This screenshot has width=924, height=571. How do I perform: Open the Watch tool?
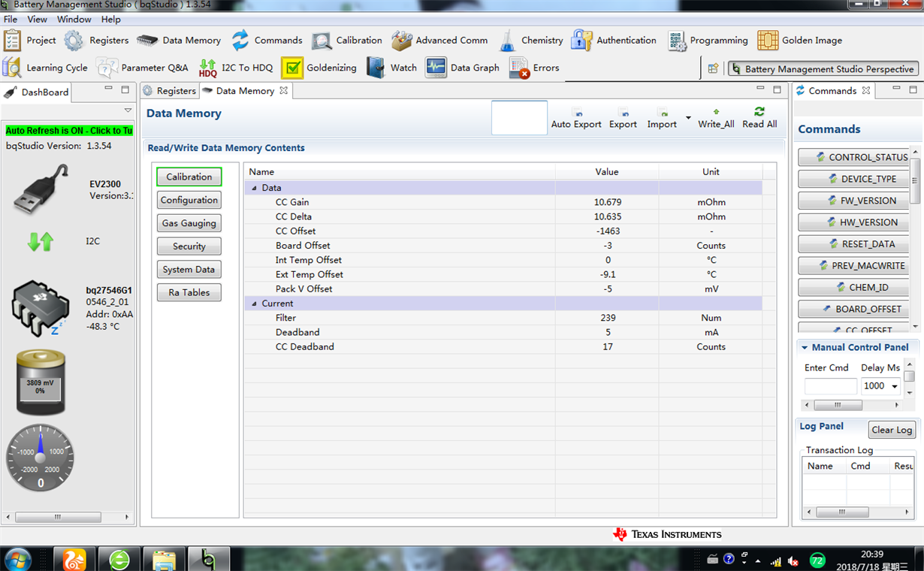391,68
